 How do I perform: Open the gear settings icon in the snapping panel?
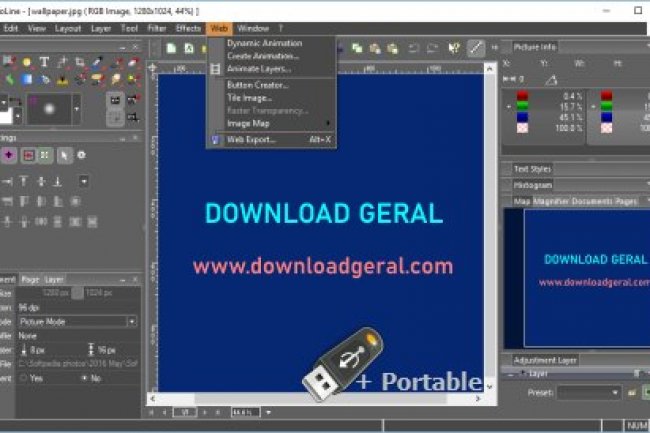[x=82, y=155]
